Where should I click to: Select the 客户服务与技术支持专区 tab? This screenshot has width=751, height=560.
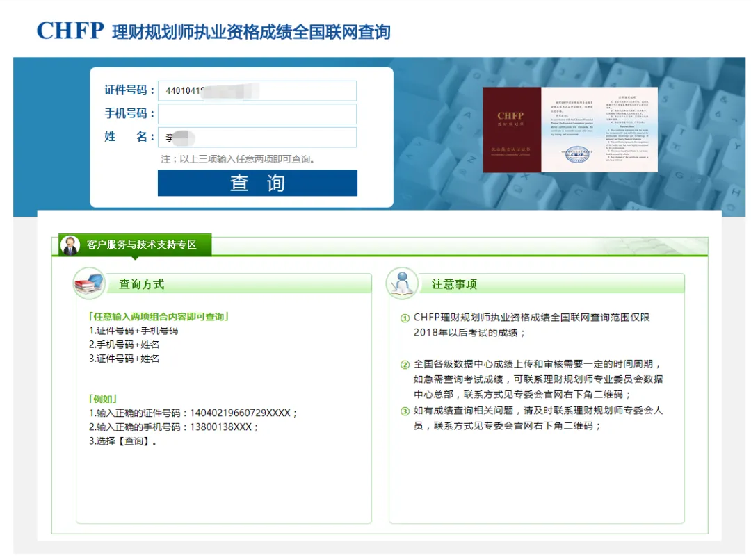(141, 245)
